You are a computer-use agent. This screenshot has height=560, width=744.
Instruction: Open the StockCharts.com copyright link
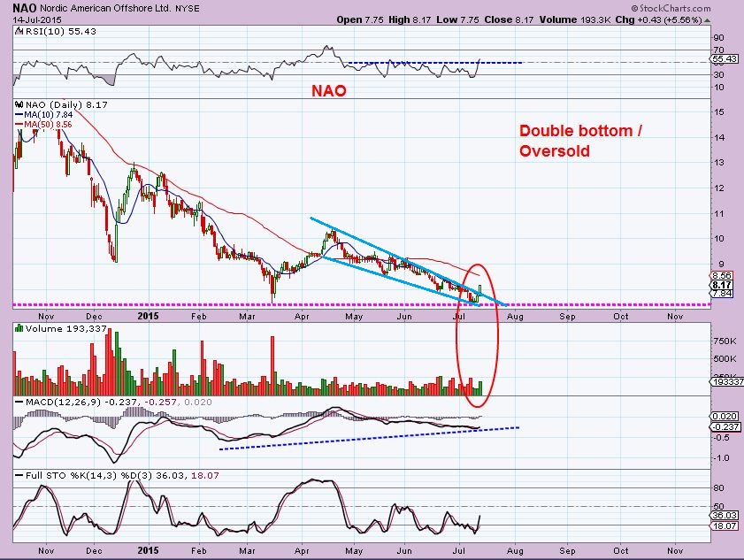pos(671,8)
